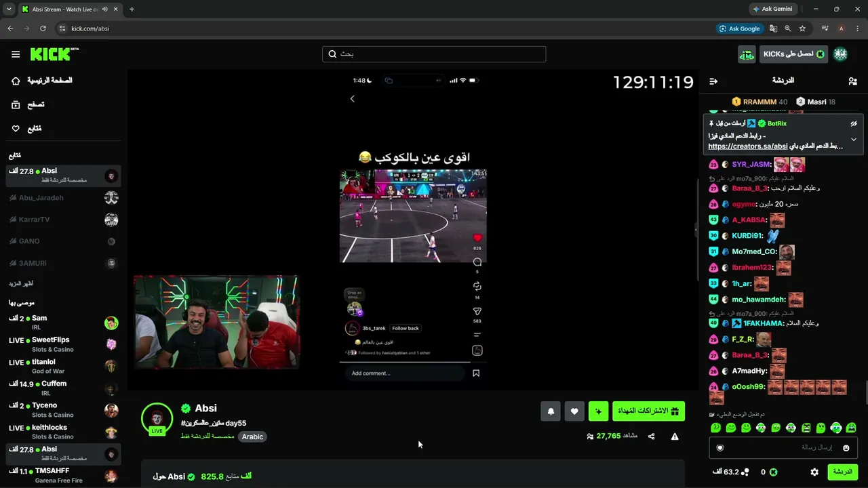Open the BotRix username in the pinned message

[777, 123]
